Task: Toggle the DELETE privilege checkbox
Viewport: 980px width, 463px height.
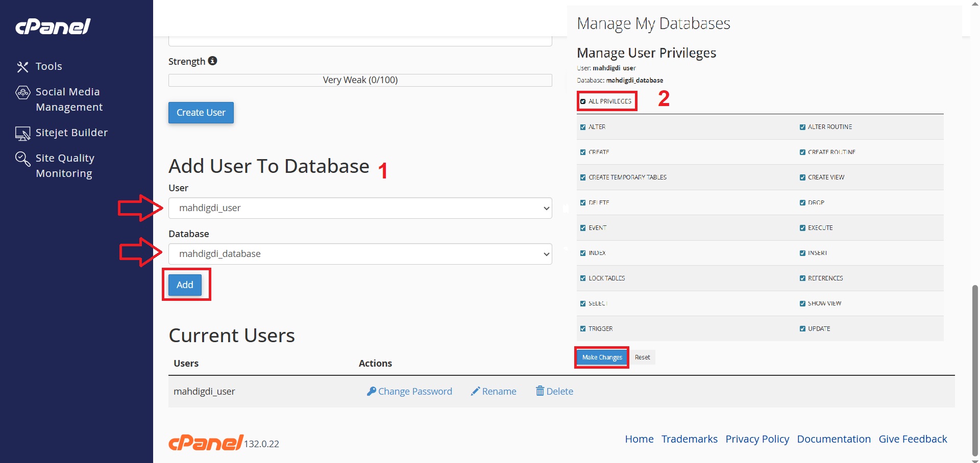Action: pyautogui.click(x=583, y=202)
